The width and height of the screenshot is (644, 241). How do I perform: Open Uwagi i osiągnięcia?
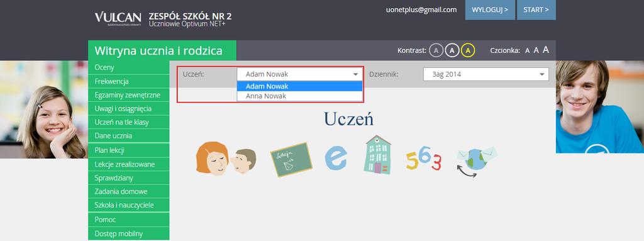tap(128, 109)
